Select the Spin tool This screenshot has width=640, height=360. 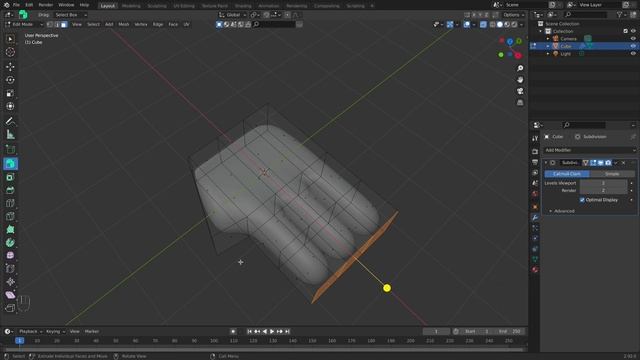(x=10, y=242)
